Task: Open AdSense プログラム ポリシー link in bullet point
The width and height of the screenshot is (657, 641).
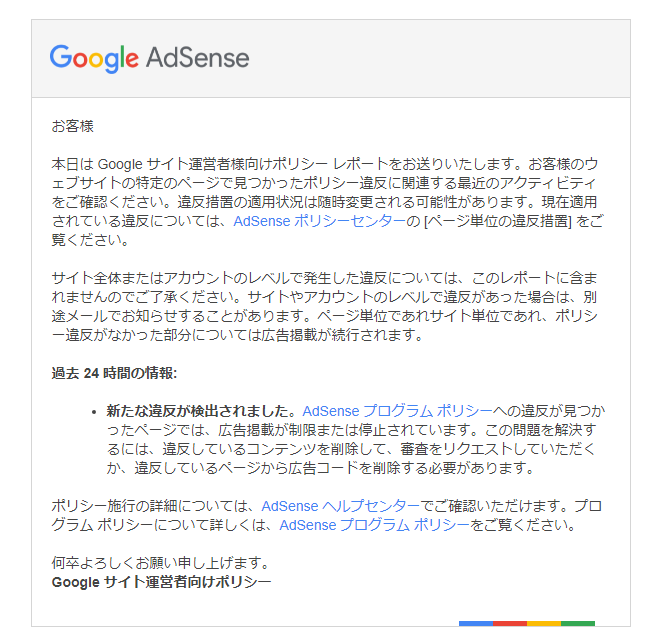Action: pyautogui.click(x=397, y=411)
